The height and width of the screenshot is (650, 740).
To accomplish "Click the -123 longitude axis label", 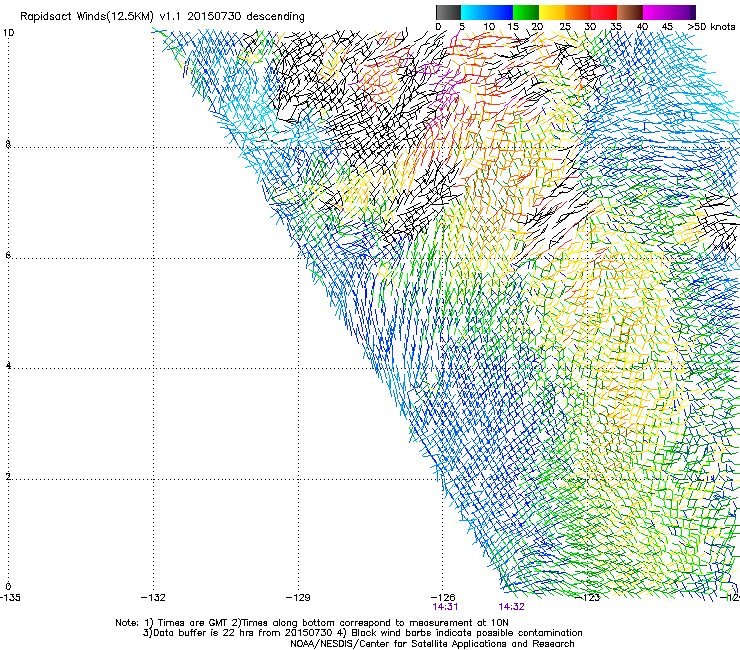I will (x=588, y=598).
